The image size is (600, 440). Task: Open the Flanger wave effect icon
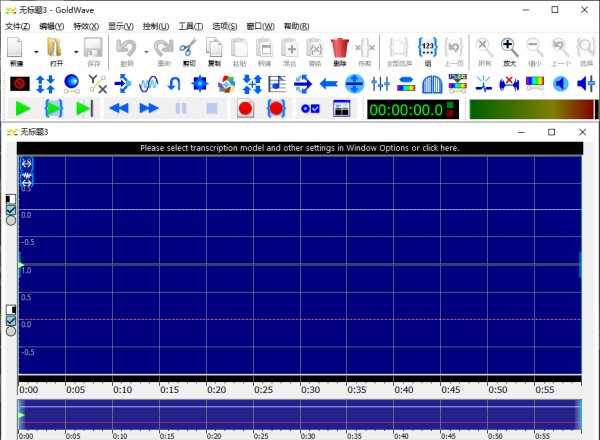click(148, 84)
